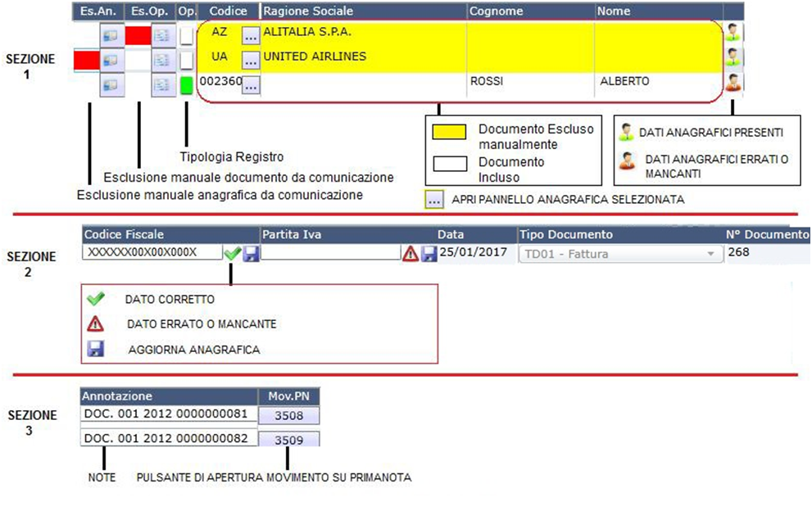The height and width of the screenshot is (515, 812).
Task: Click the 002360 code cell
Action: pyautogui.click(x=220, y=81)
